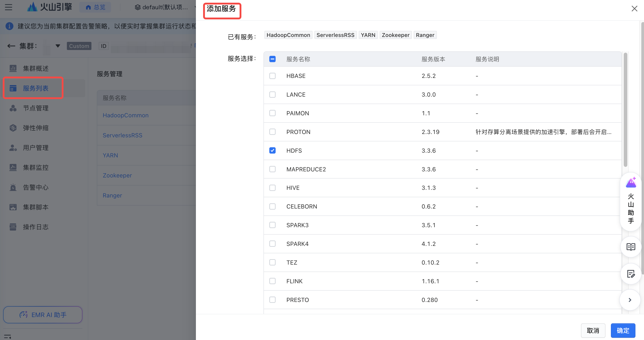Open the documentation book icon

click(x=631, y=247)
